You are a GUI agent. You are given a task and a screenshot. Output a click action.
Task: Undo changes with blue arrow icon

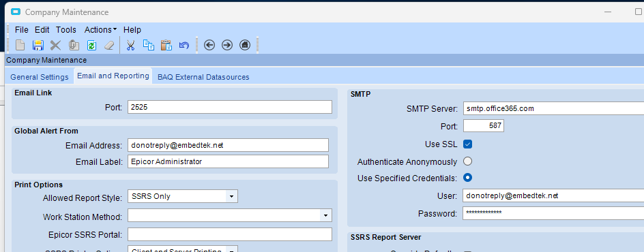coord(184,45)
